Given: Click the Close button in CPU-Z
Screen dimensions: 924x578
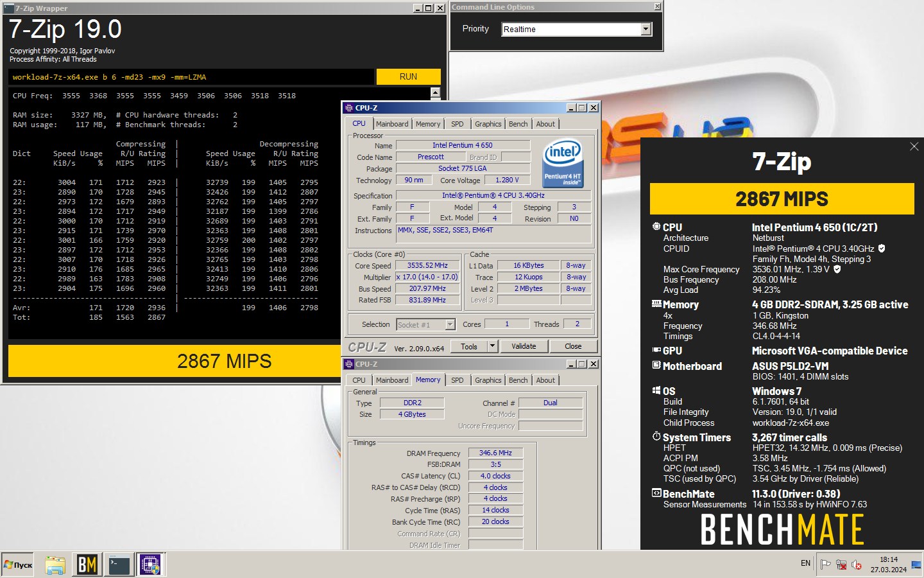Looking at the screenshot, I should 573,346.
